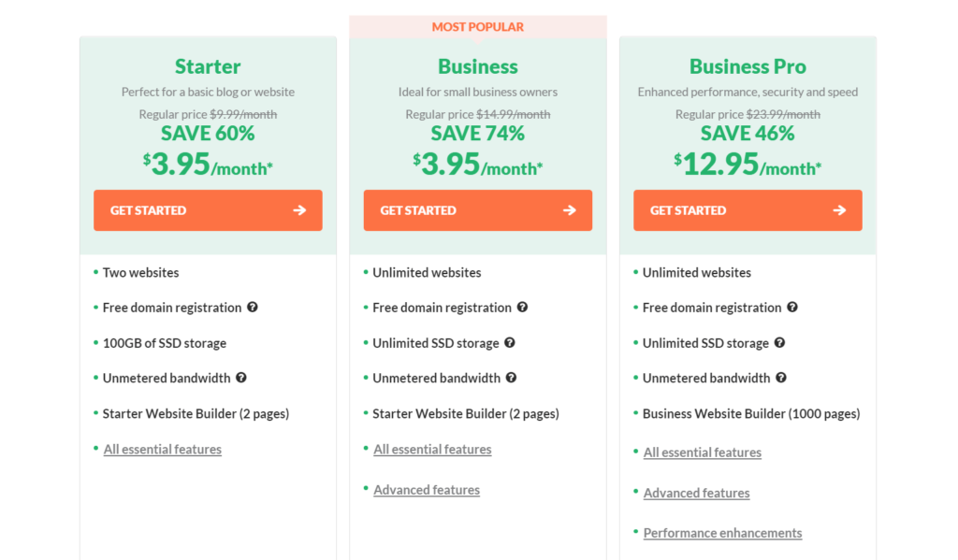Open All essential features under Business
Viewport: 958px width, 560px height.
coord(432,449)
